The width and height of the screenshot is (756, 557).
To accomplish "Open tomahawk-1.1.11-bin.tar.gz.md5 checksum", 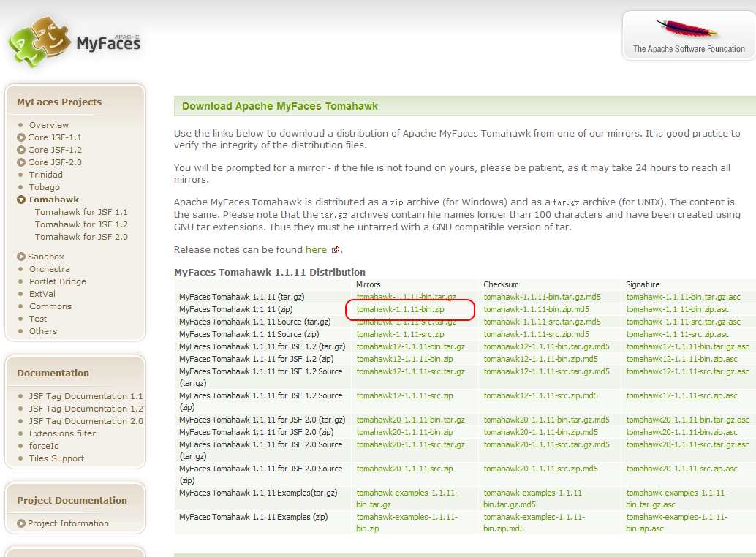I will (543, 297).
